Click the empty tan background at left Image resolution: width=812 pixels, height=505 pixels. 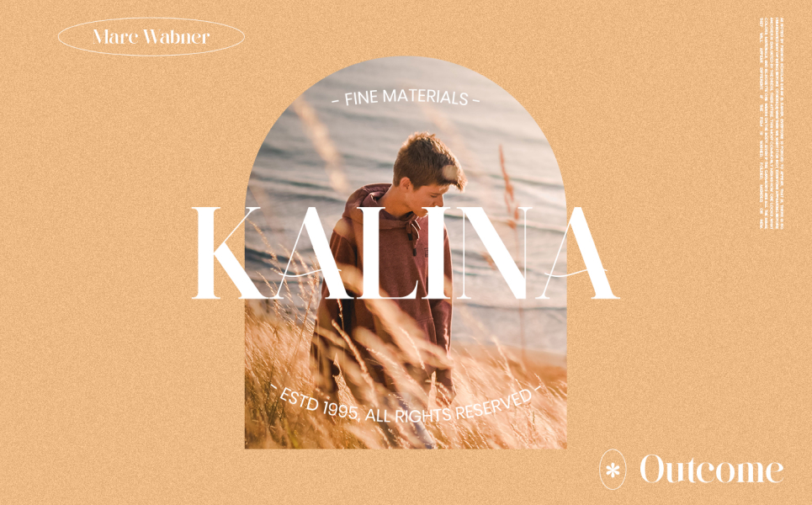[119, 259]
